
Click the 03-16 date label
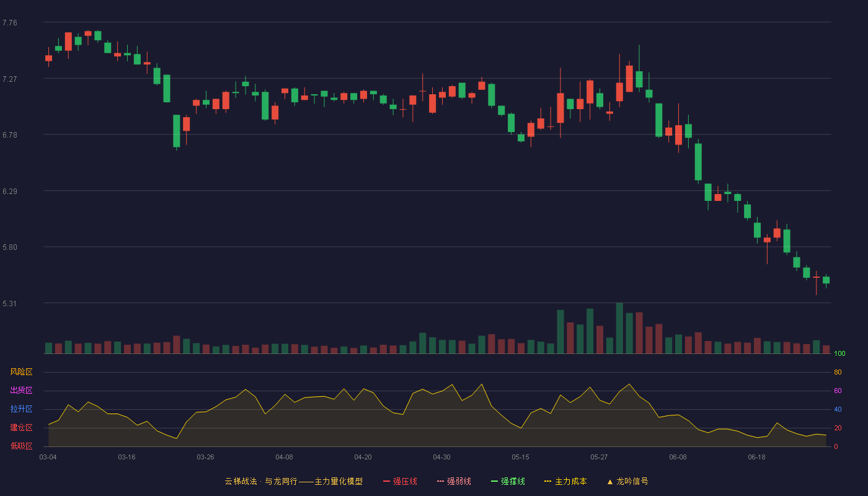[x=126, y=457]
